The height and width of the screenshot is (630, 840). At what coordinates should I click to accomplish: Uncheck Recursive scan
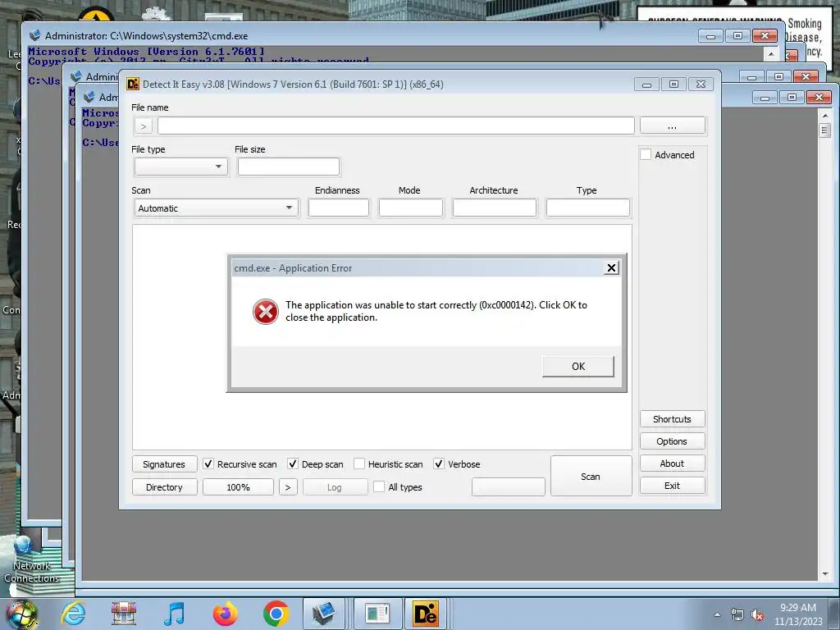pyautogui.click(x=208, y=464)
